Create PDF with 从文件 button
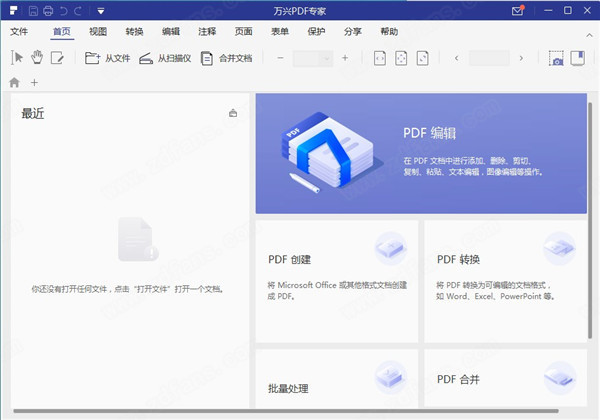 click(108, 58)
